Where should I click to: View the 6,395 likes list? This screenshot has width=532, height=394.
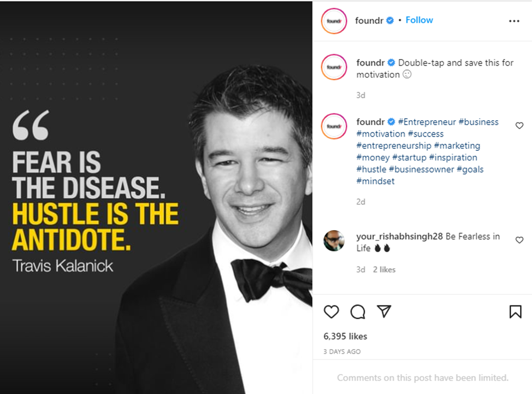coord(345,336)
